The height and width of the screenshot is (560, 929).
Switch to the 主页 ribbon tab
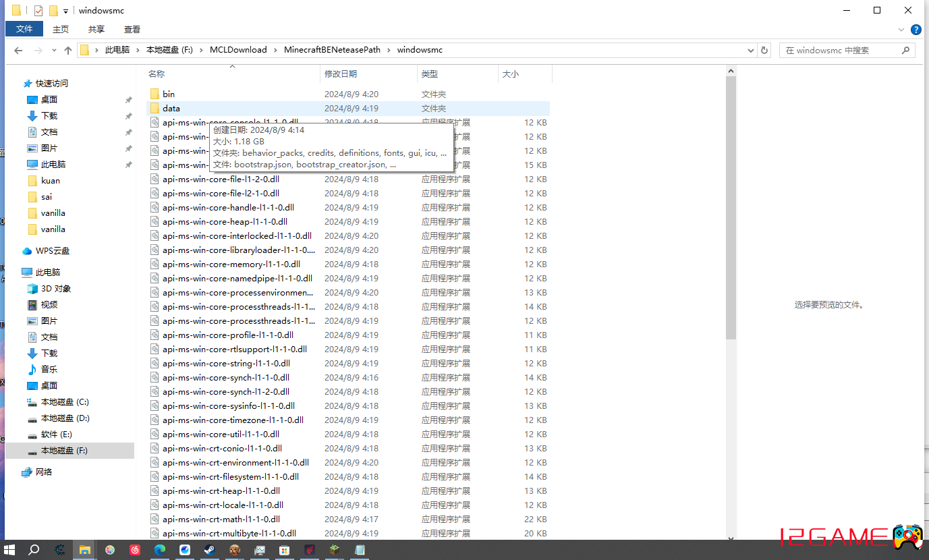pyautogui.click(x=61, y=29)
